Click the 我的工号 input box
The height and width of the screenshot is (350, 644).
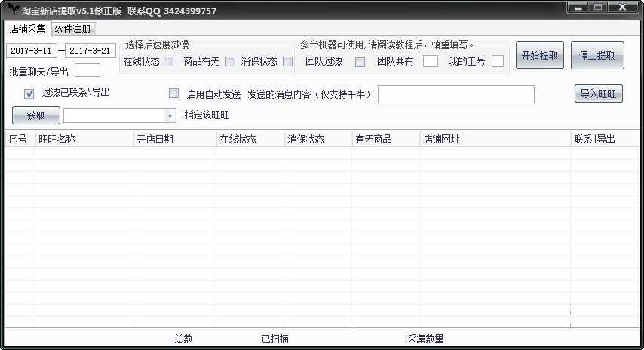[498, 61]
